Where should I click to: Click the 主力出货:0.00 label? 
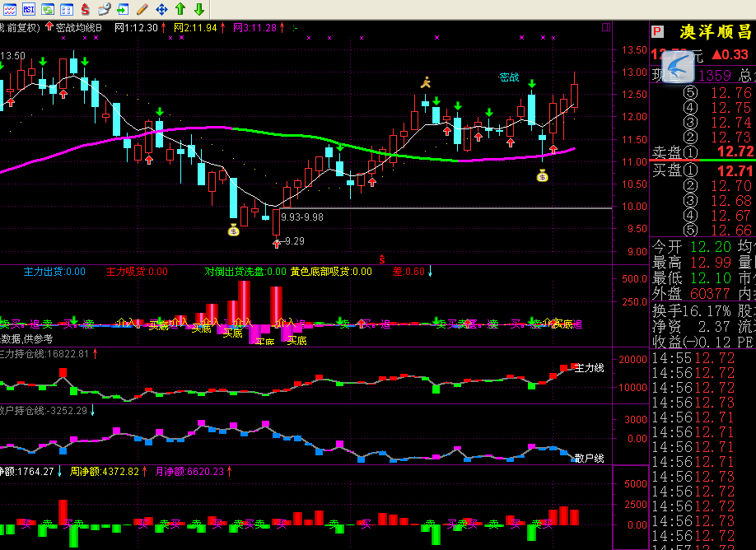(54, 272)
